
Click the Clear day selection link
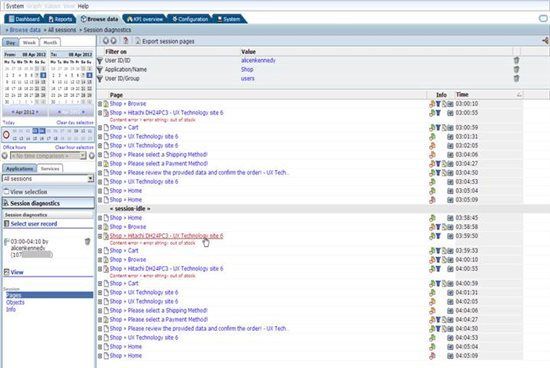pos(75,123)
